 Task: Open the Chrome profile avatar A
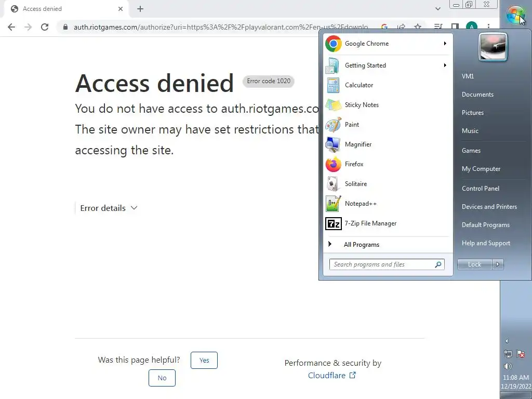pos(472,27)
